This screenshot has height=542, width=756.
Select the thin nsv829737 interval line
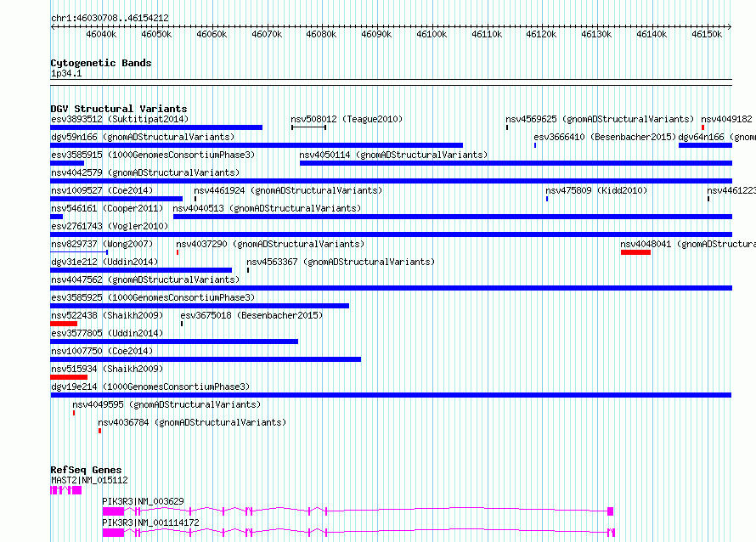(x=79, y=251)
